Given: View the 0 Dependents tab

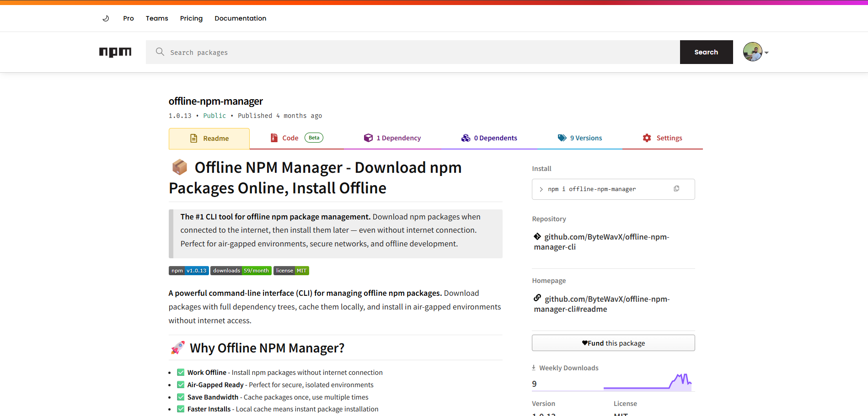Looking at the screenshot, I should (489, 138).
